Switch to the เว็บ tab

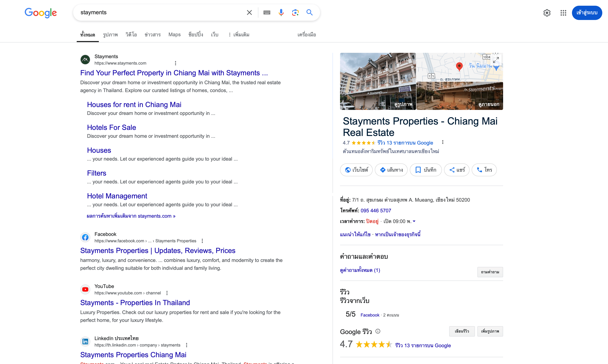click(215, 35)
